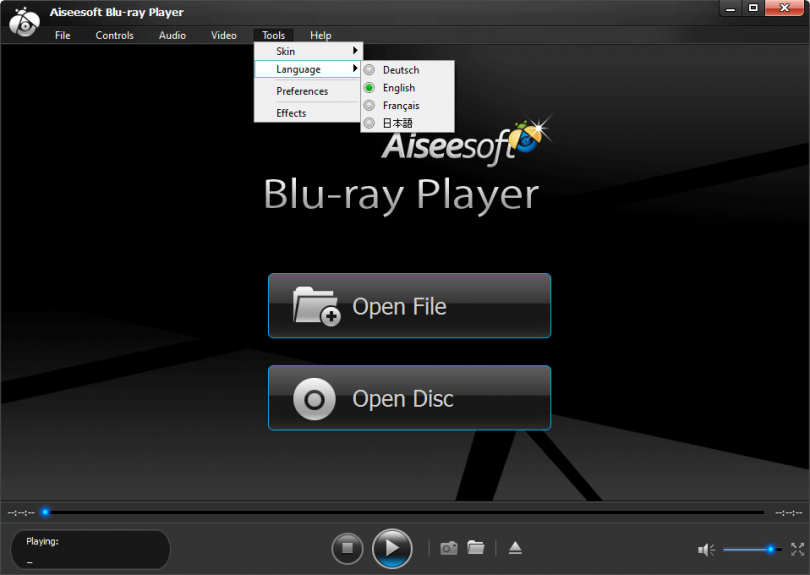This screenshot has width=810, height=575.
Task: Adjust the volume slider
Action: tap(752, 549)
